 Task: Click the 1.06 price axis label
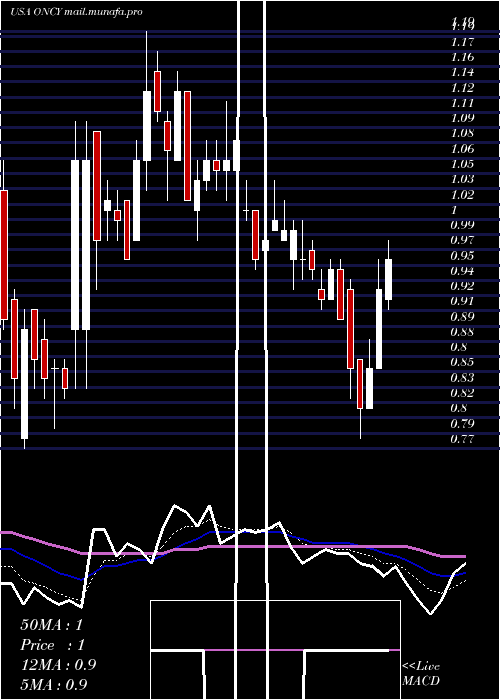(x=462, y=149)
